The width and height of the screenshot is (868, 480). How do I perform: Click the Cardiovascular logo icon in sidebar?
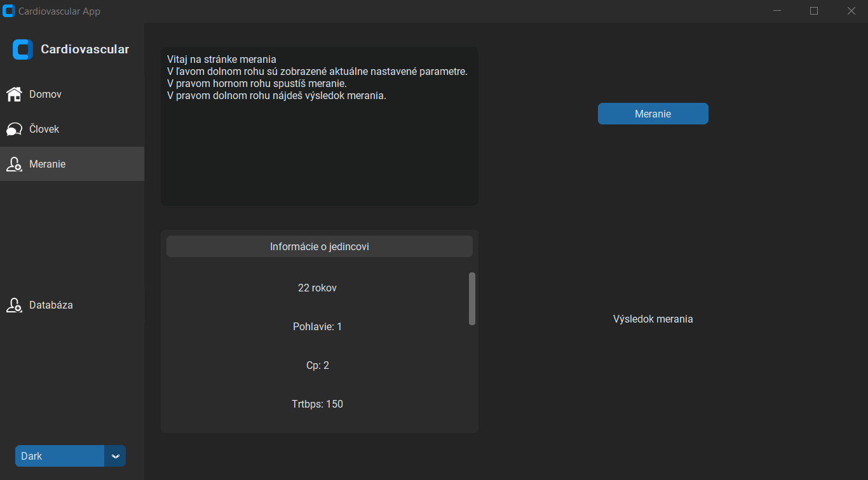point(23,50)
